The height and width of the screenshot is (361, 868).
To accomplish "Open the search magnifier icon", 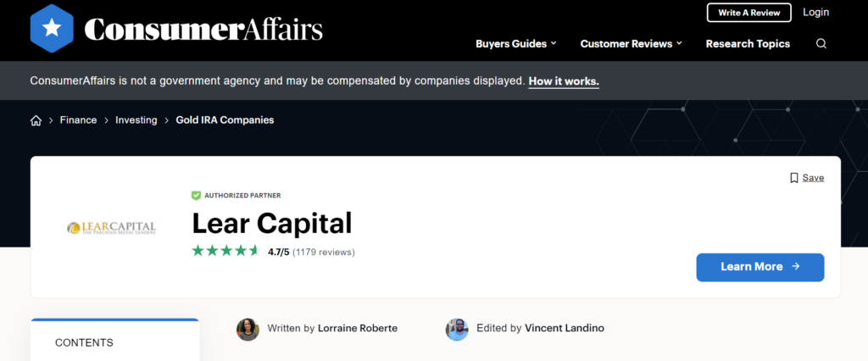I will 821,44.
